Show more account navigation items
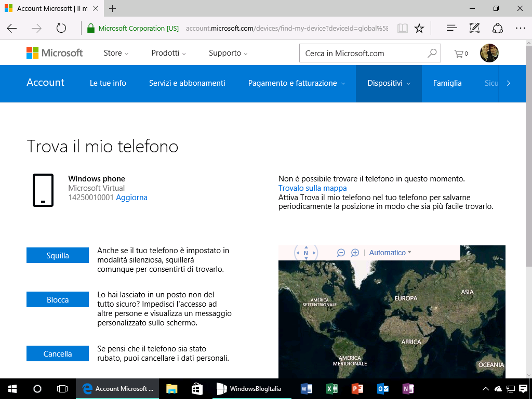 [508, 83]
